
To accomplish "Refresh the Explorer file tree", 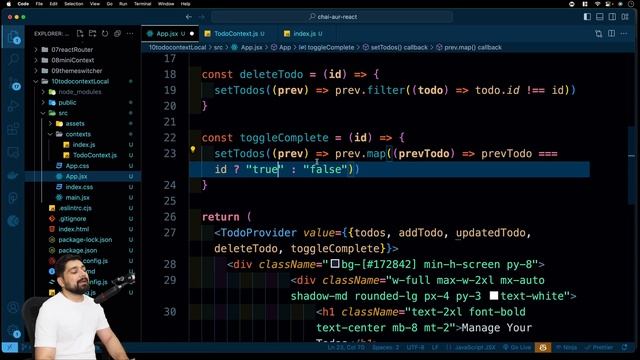I will [x=105, y=33].
